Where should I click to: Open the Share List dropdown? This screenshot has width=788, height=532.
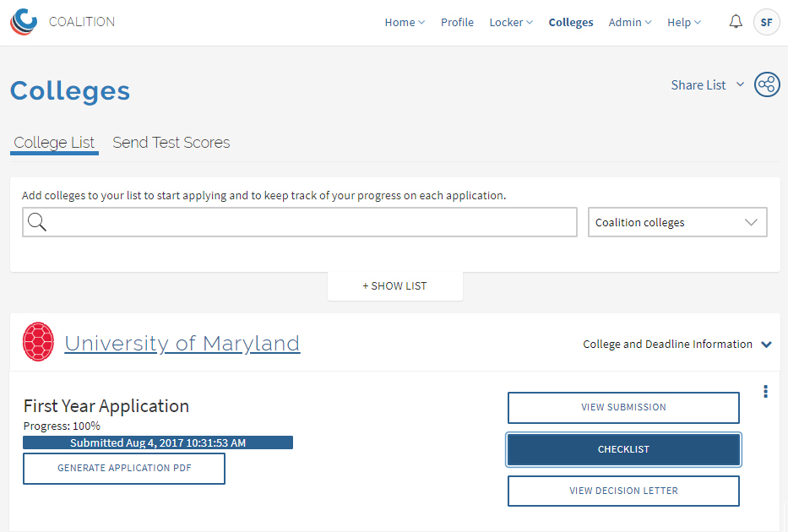coord(708,85)
